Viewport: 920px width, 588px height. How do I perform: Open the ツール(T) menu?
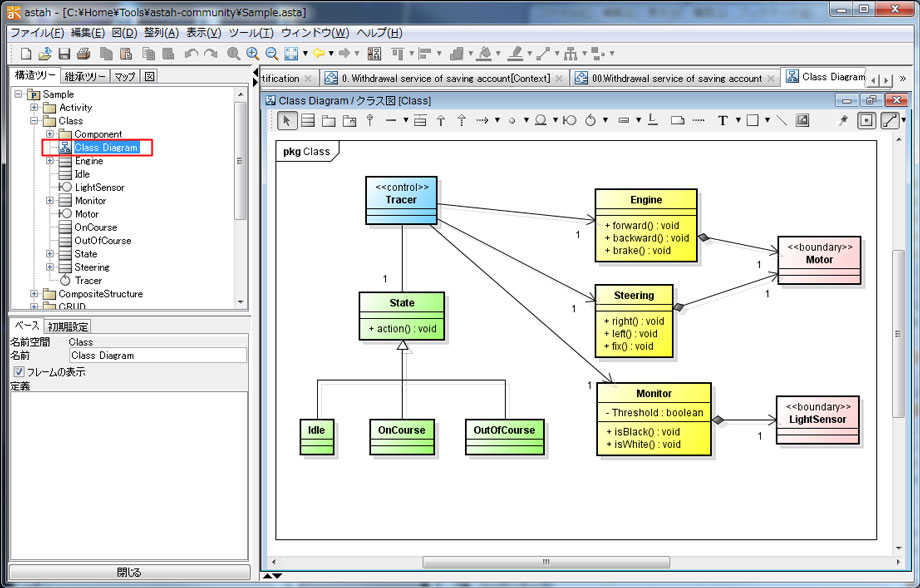(x=251, y=33)
